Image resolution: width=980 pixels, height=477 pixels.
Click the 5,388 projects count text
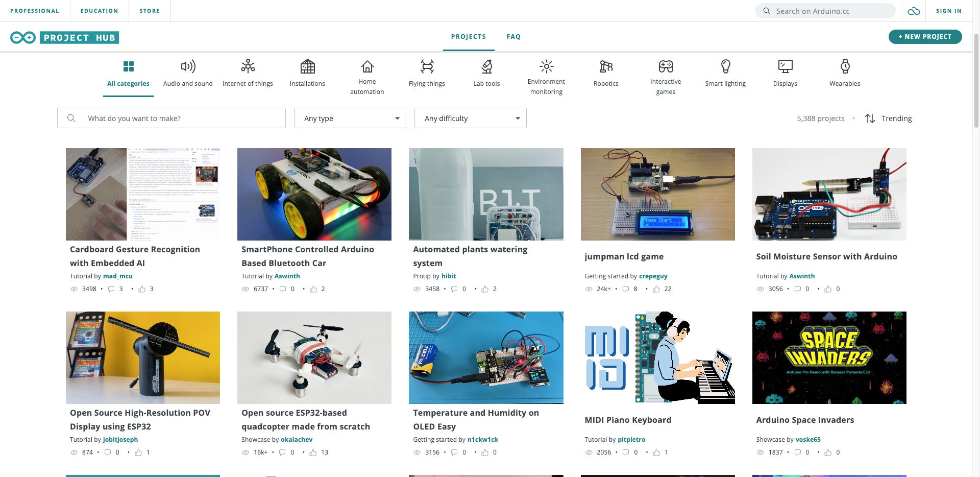[821, 118]
